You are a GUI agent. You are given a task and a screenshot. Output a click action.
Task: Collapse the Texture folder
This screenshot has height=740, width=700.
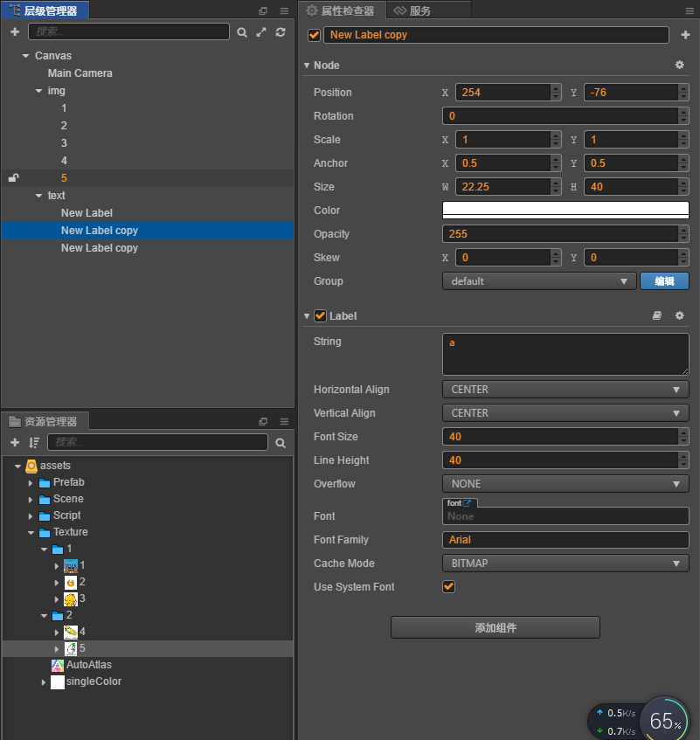(x=31, y=532)
